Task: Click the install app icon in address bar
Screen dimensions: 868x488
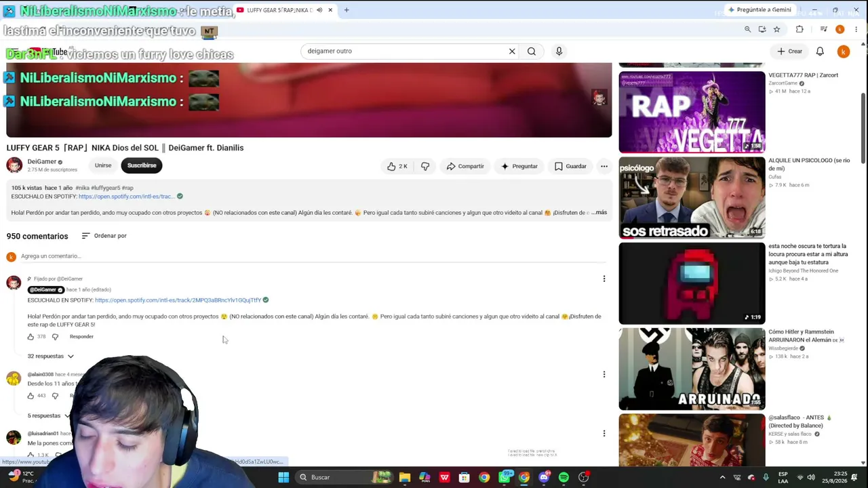Action: coord(762,29)
